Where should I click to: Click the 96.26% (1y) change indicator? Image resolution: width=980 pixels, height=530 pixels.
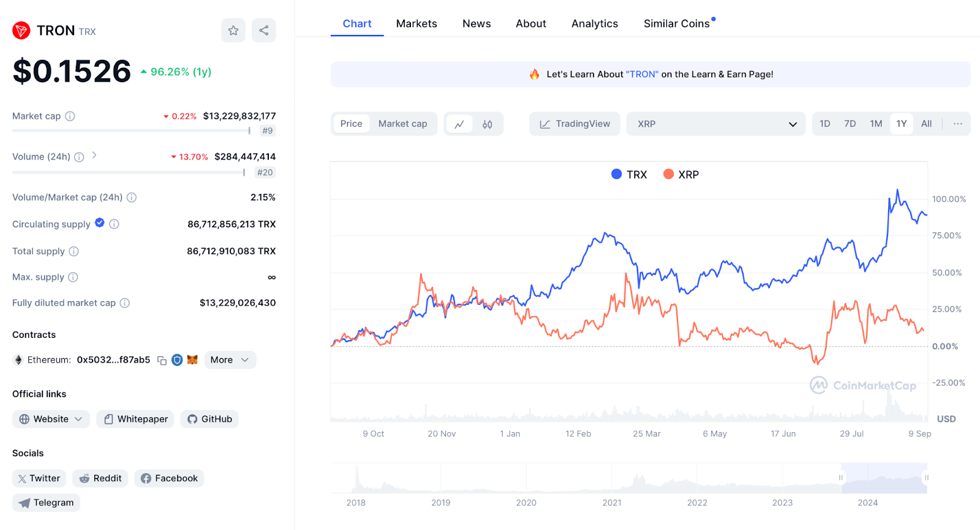(176, 72)
